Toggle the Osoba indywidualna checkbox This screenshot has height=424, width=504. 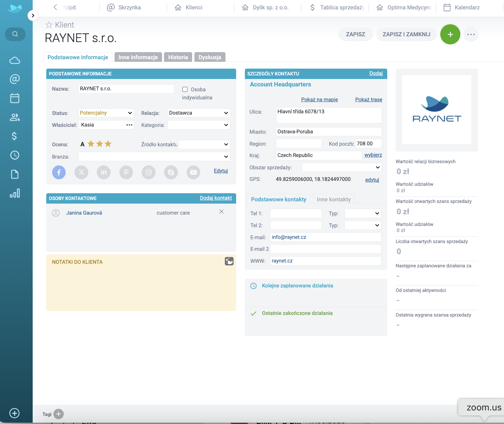pos(185,89)
